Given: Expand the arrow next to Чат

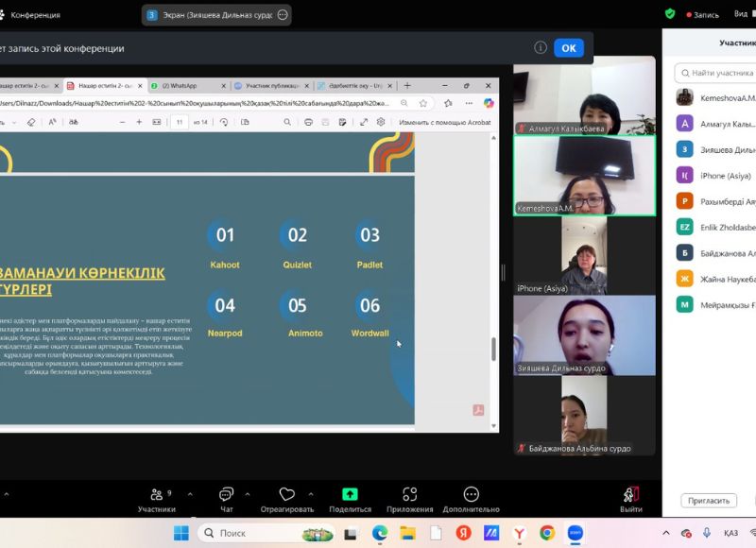Looking at the screenshot, I should [x=248, y=494].
